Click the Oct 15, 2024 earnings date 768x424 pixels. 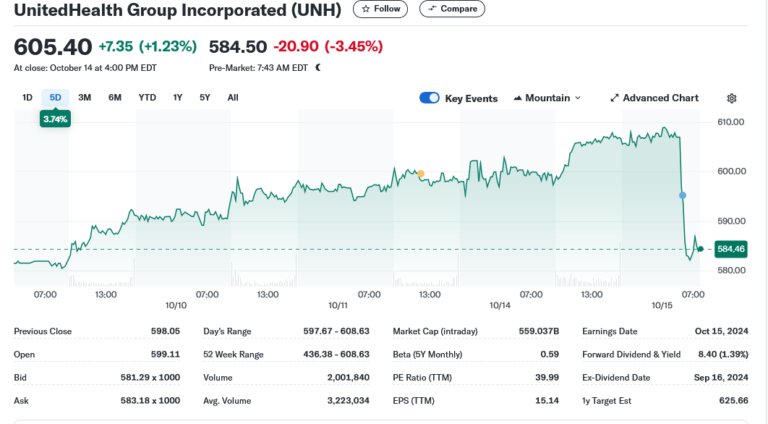click(721, 331)
